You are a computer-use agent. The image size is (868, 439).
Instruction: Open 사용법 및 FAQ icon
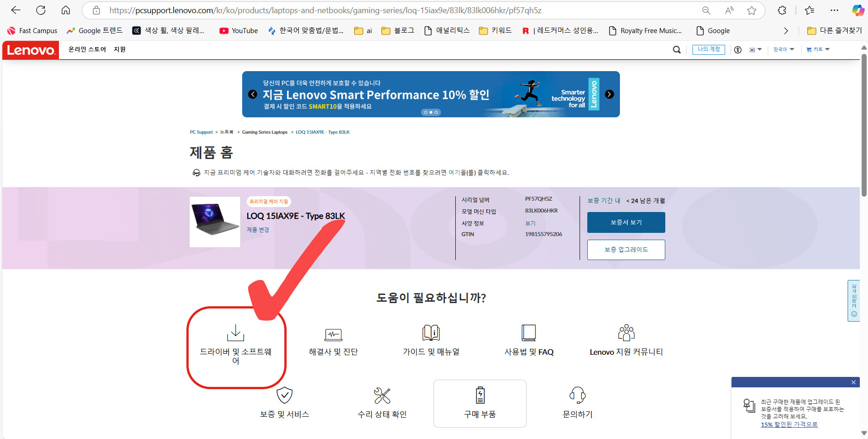pyautogui.click(x=529, y=333)
